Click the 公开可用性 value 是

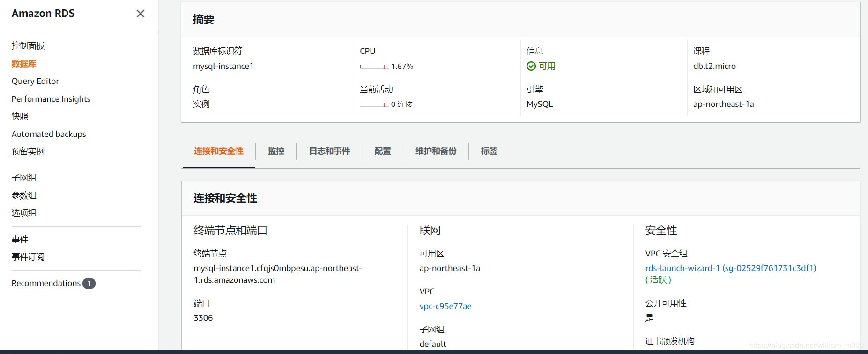[650, 318]
